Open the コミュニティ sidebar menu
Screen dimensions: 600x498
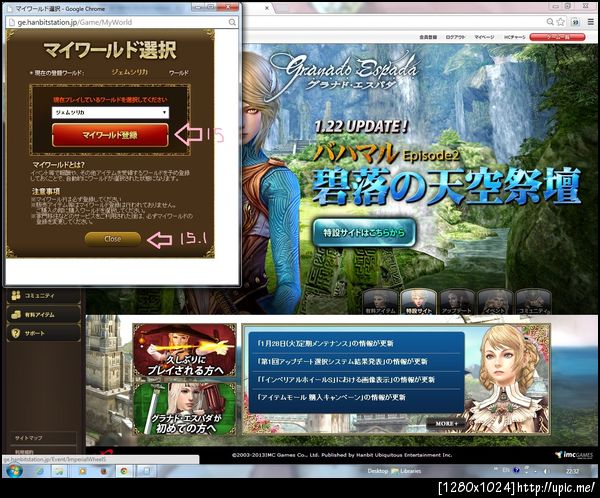tap(43, 296)
